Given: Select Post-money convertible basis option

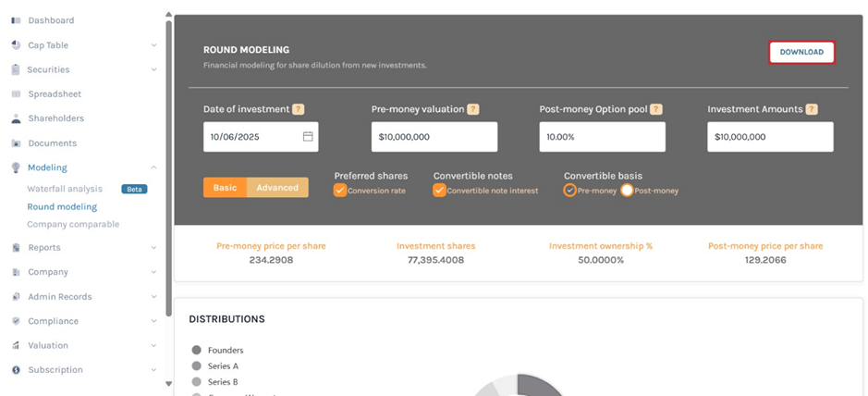Looking at the screenshot, I should (627, 191).
